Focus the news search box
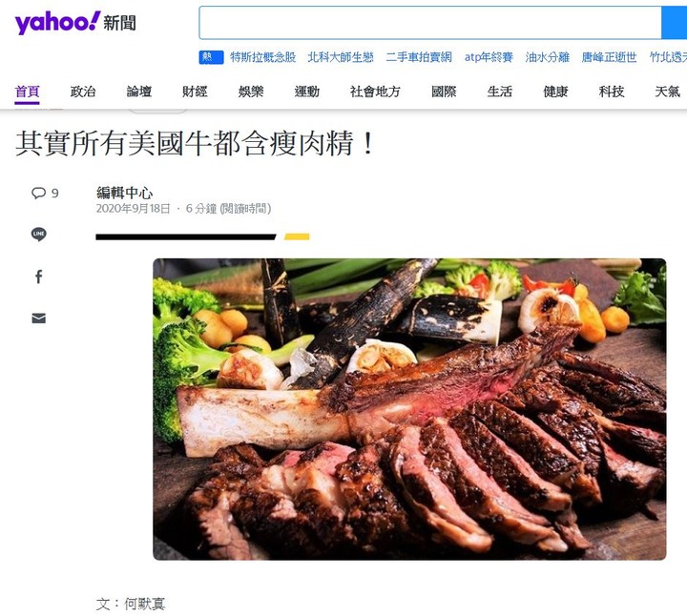The width and height of the screenshot is (687, 616). pos(429,23)
